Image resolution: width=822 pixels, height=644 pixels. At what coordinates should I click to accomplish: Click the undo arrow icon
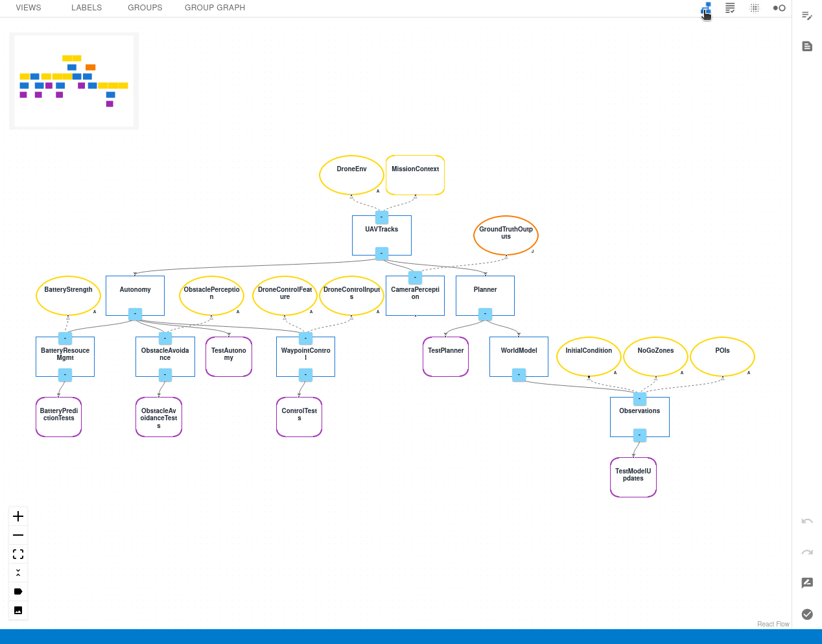pyautogui.click(x=807, y=521)
